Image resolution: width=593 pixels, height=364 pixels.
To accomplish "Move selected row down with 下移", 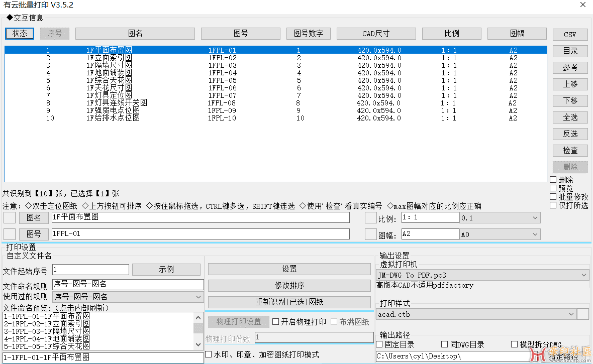I will [x=570, y=101].
